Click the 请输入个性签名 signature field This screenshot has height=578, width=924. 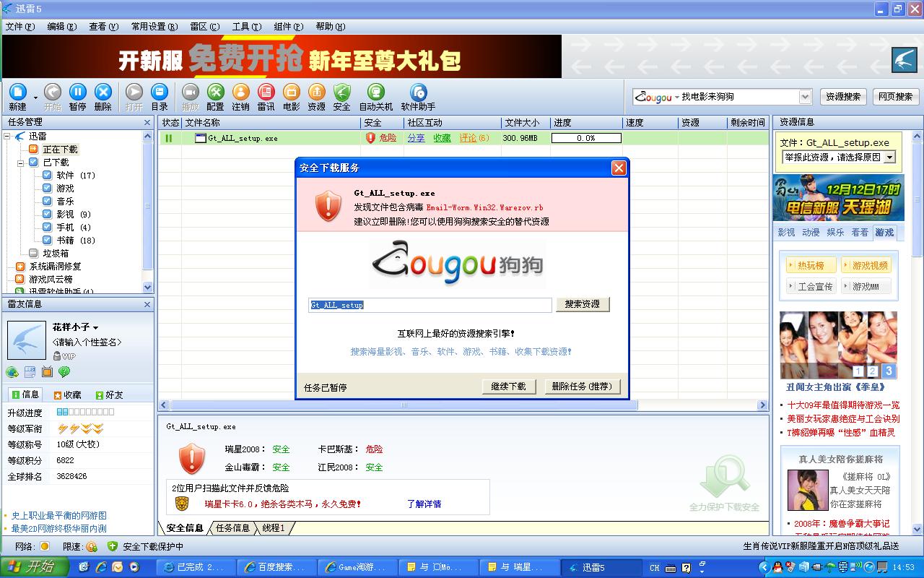(x=87, y=342)
